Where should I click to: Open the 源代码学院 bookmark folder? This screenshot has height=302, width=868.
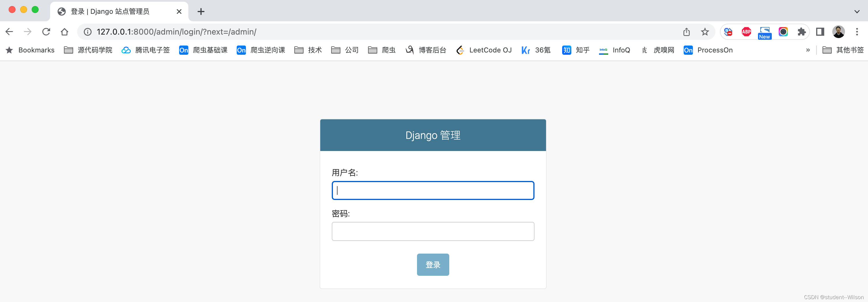point(88,50)
